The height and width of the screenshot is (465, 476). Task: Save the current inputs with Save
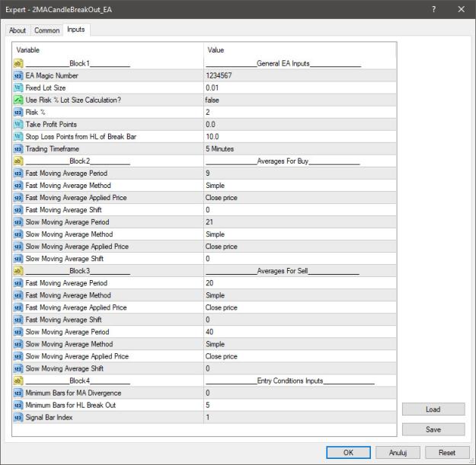[x=433, y=429]
